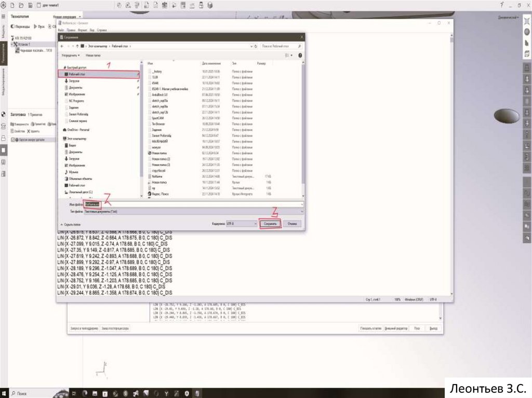Click the New file icon in main toolbar

pos(12,5)
